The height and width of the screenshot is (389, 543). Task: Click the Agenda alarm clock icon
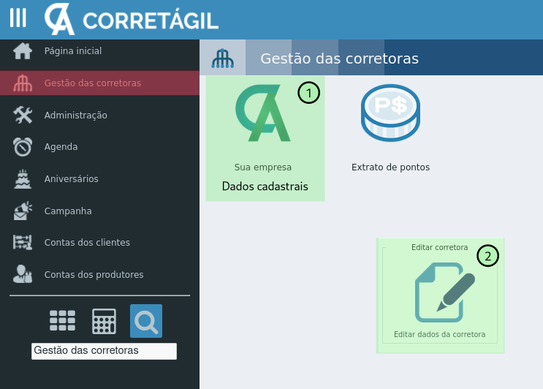pos(23,147)
